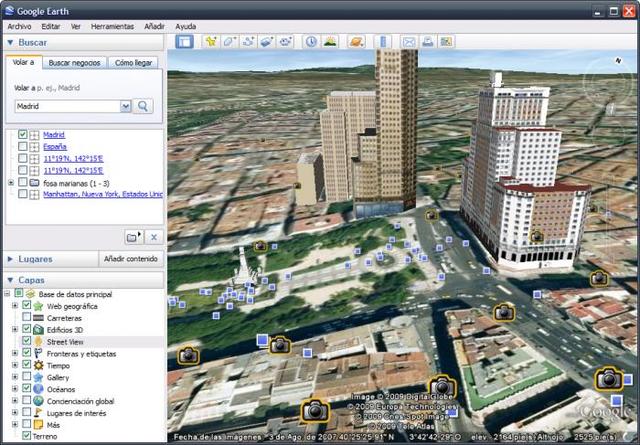Image resolution: width=640 pixels, height=445 pixels.
Task: Expand the fosa marianas folder
Action: [11, 183]
